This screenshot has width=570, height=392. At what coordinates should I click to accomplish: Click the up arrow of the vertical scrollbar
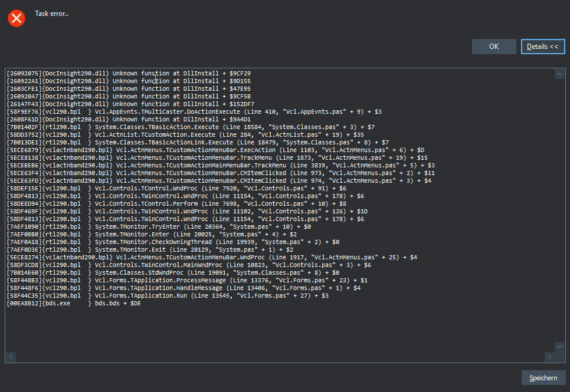click(x=559, y=74)
